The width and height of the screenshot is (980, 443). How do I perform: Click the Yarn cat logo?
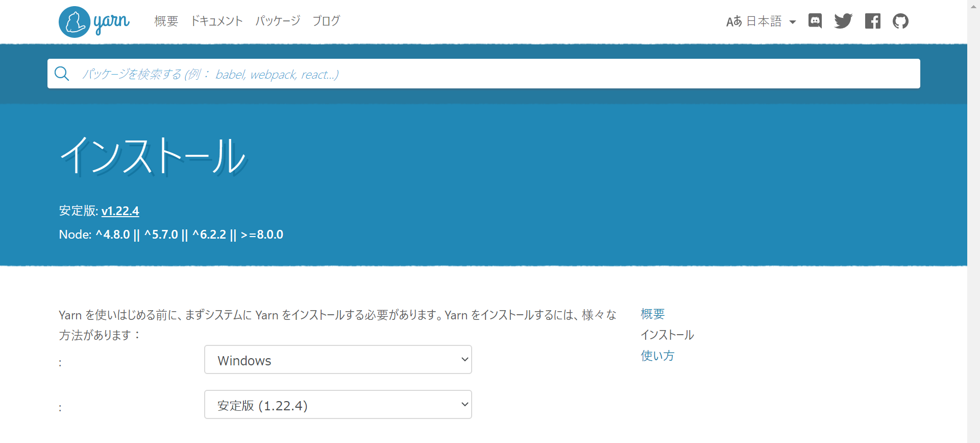point(74,21)
